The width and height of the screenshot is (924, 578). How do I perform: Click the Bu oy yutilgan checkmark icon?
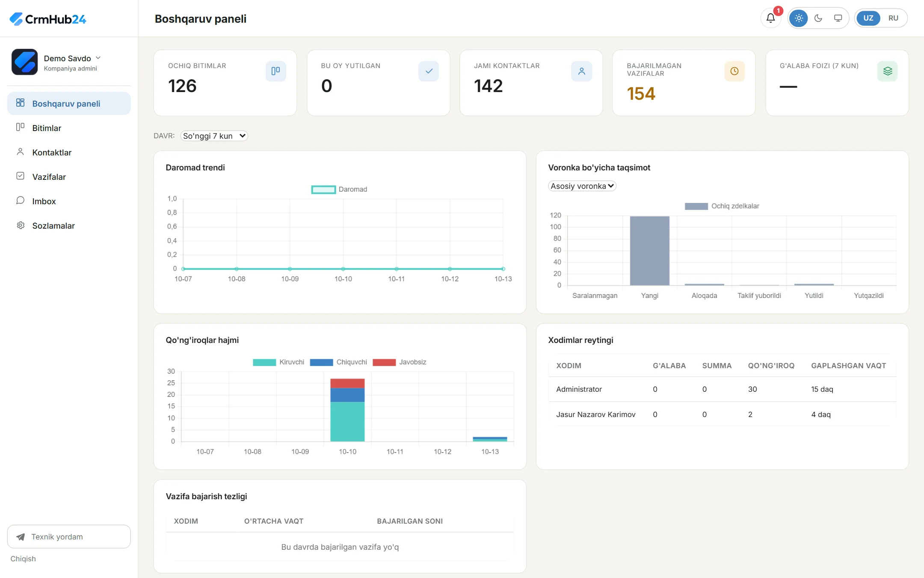429,71
